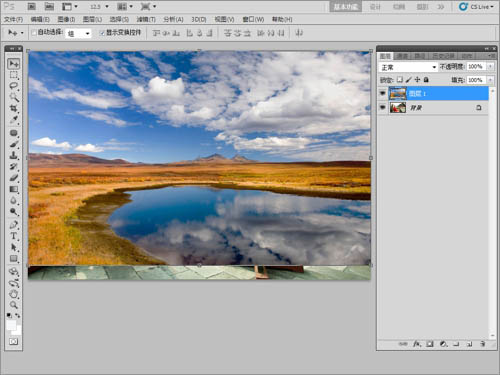
Task: Select the Brush tool
Action: click(x=14, y=144)
